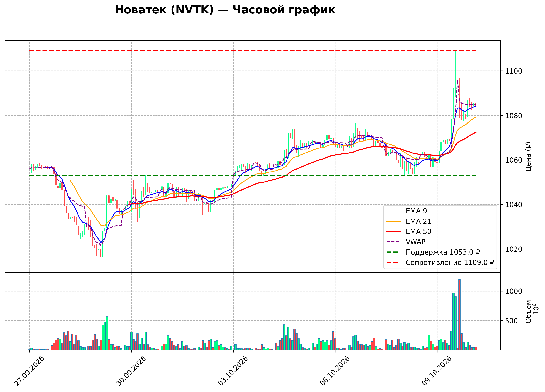Click the Сопротивление 1109.0 ₽ legend entry
The width and height of the screenshot is (545, 392).
tap(440, 262)
